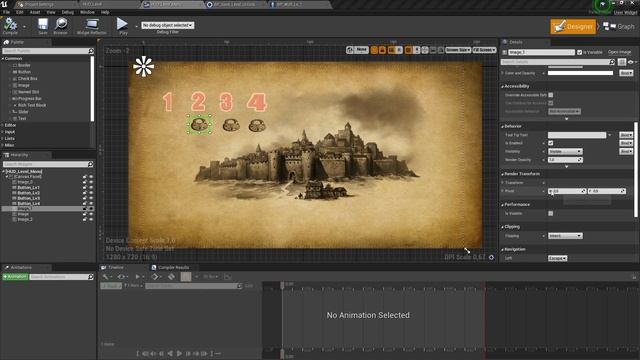Open the File menu
The height and width of the screenshot is (360, 640).
[x=6, y=12]
